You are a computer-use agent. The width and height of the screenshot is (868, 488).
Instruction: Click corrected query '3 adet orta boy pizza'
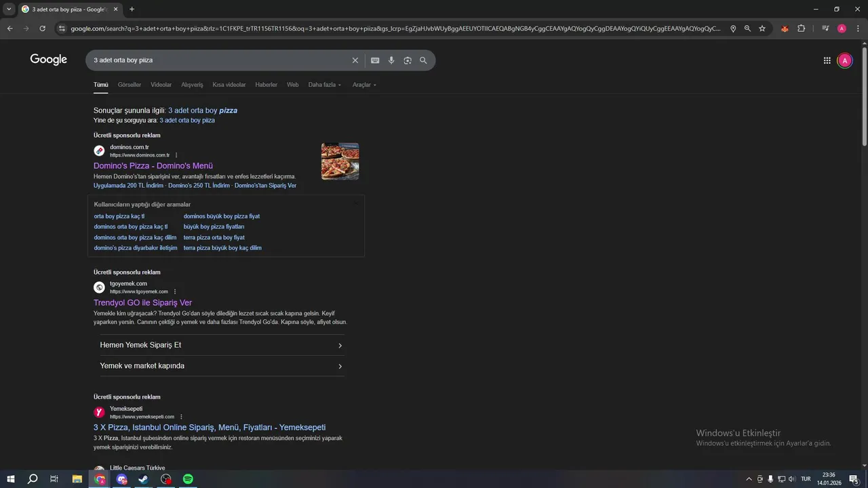pos(203,110)
